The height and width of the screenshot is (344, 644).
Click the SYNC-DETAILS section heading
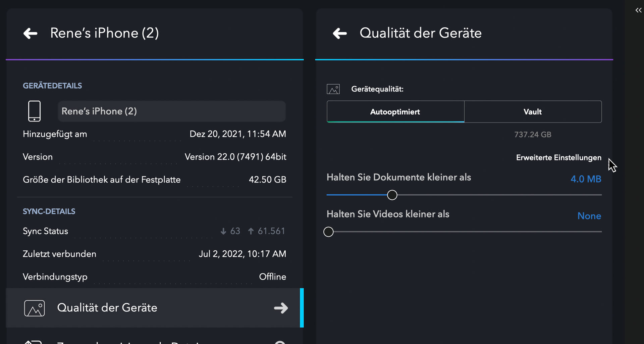pyautogui.click(x=49, y=212)
